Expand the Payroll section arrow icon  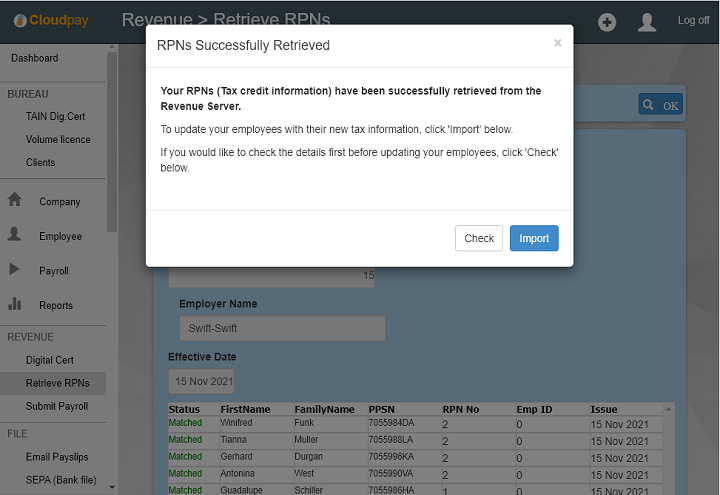(x=15, y=270)
